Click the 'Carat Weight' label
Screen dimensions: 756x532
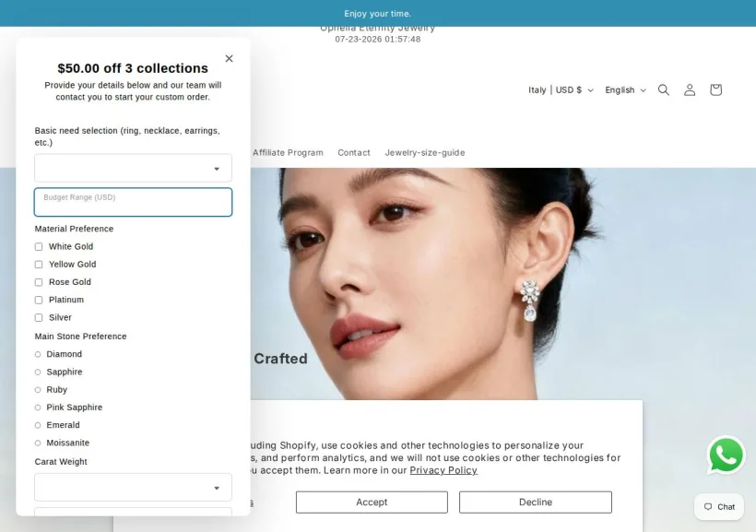61,462
